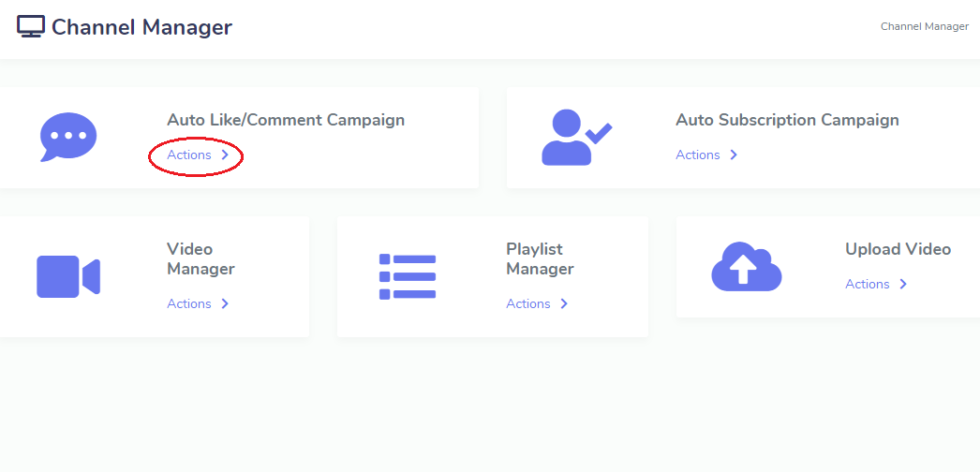Select the Upload Video card title
The height and width of the screenshot is (472, 980).
click(x=898, y=249)
